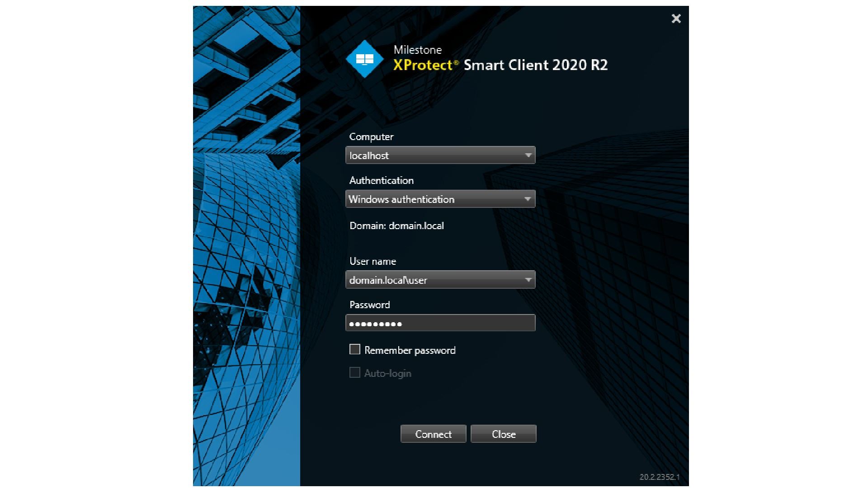Click inside the domain.local\user name field

[x=388, y=280]
